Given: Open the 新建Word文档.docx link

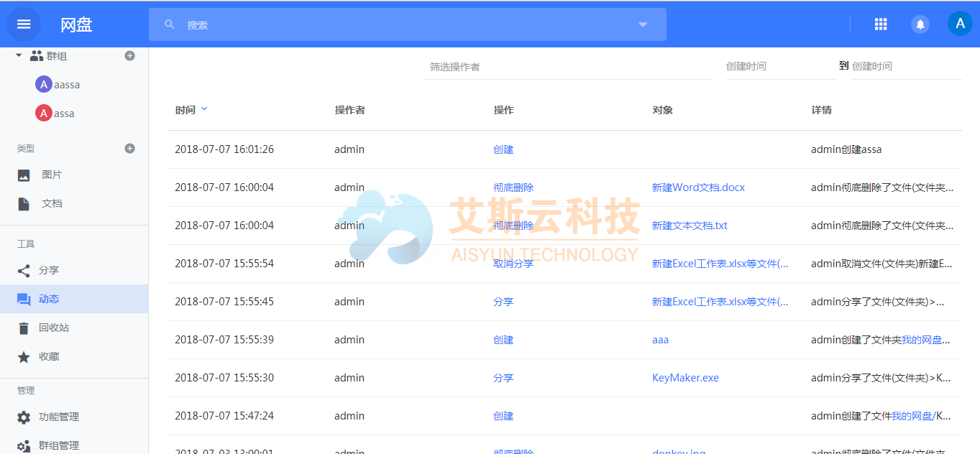Looking at the screenshot, I should pyautogui.click(x=697, y=187).
